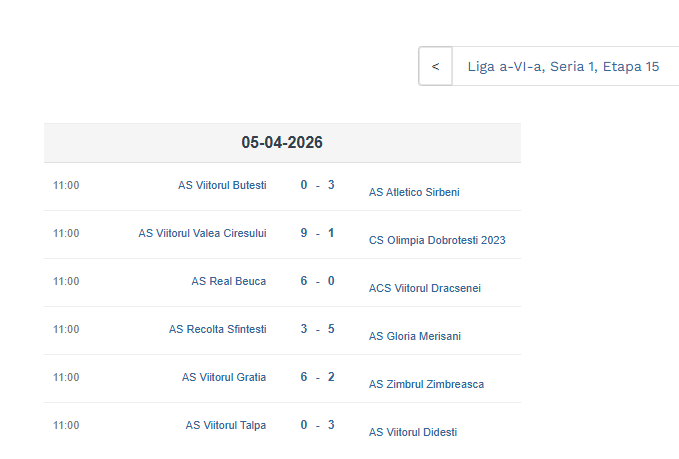Click the previous round arrow button

pyautogui.click(x=435, y=67)
